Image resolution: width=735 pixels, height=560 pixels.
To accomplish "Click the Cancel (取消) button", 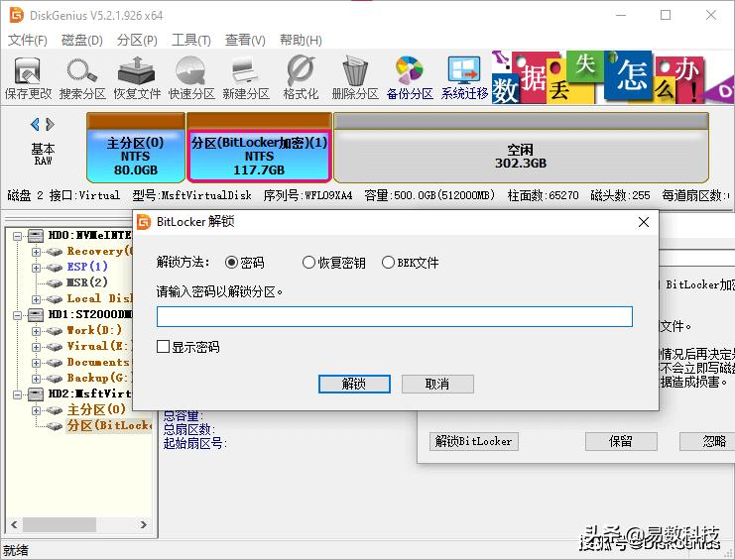I will [x=437, y=384].
